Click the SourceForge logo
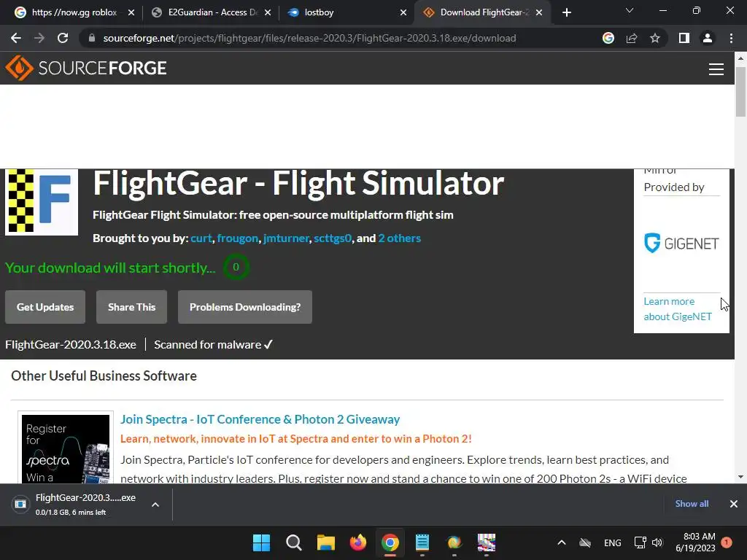 pyautogui.click(x=86, y=68)
